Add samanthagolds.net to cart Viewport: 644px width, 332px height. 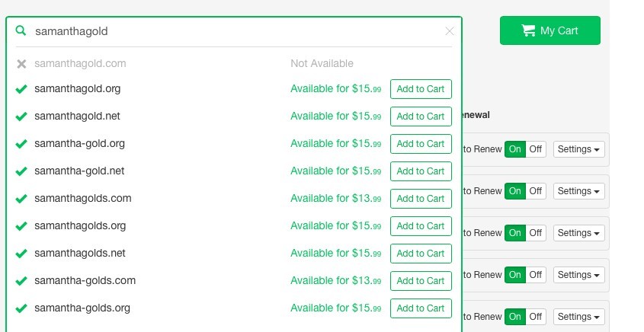(421, 254)
